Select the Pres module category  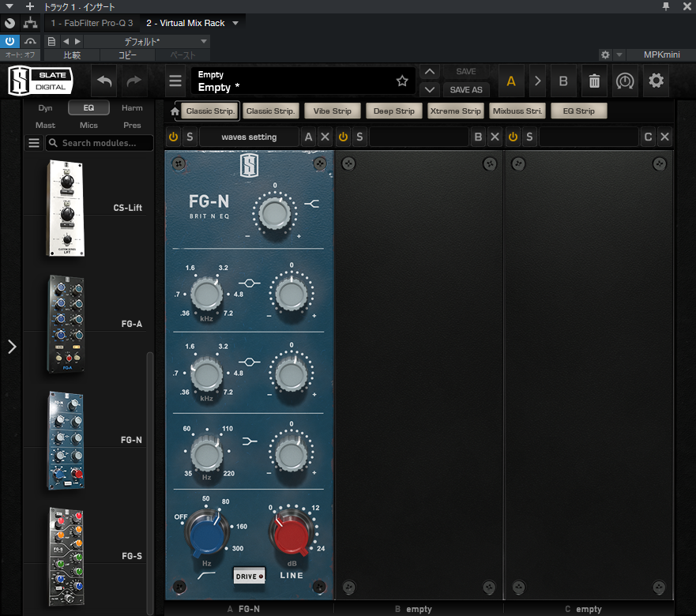132,125
